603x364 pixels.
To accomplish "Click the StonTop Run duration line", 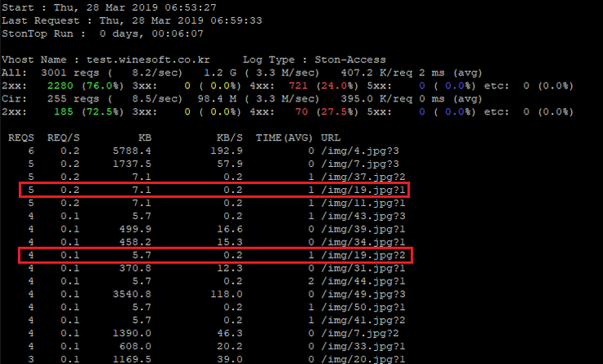I will [102, 34].
